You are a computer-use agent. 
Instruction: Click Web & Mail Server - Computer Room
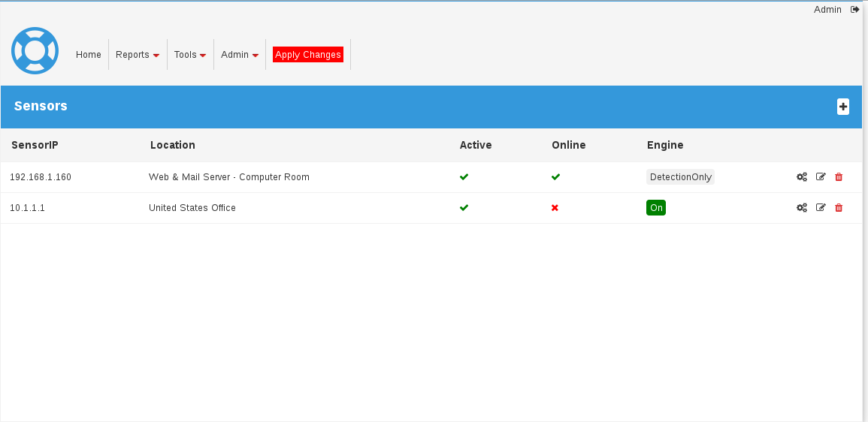[229, 177]
